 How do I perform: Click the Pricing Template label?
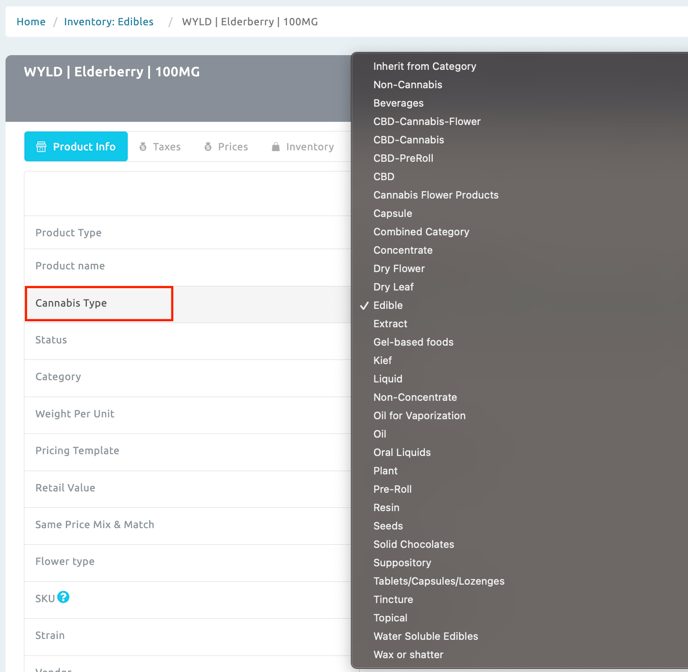(x=77, y=450)
